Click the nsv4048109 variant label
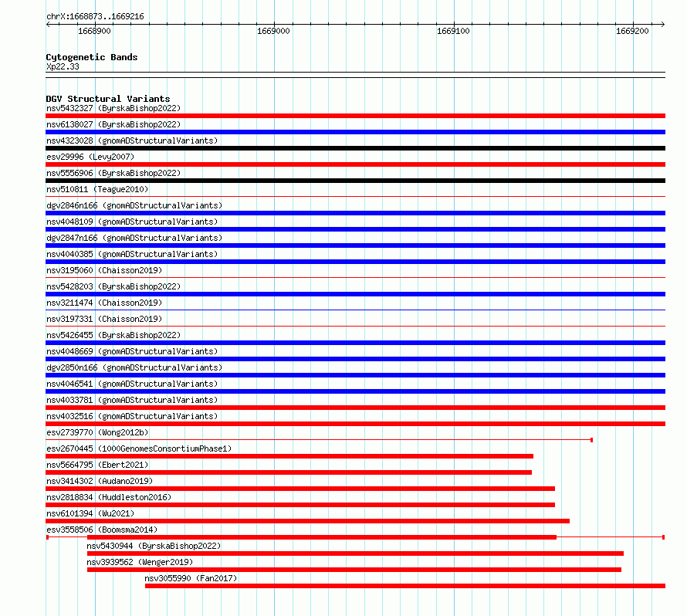This screenshot has width=687, height=616. 132,222
